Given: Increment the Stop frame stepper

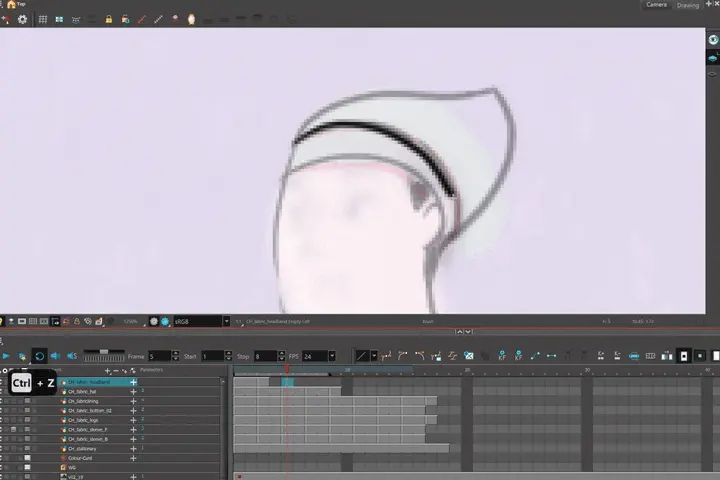Looking at the screenshot, I should coord(281,354).
